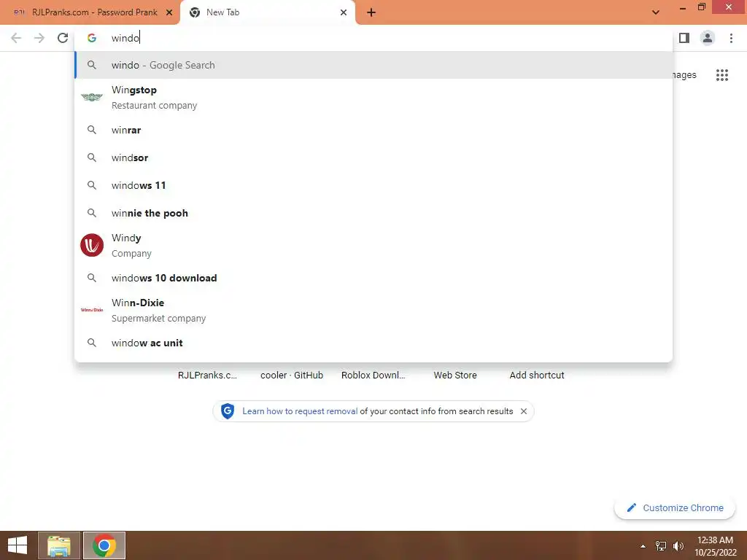Select the 'window ac unit' suggestion
Screen dimensions: 747x560
pos(373,343)
